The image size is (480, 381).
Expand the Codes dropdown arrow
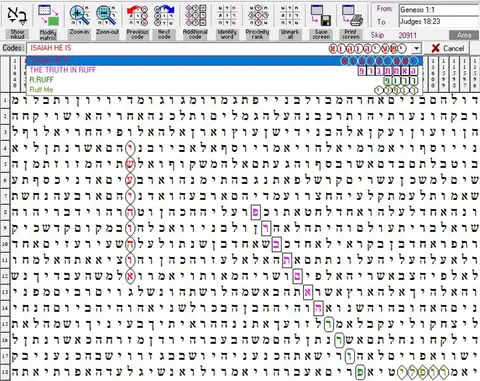click(416, 49)
